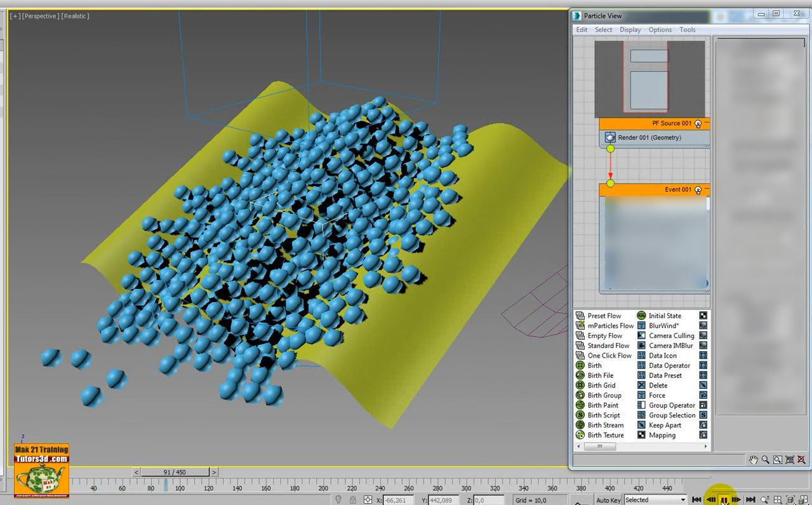812x505 pixels.
Task: Pick the Force operator from the depot
Action: tap(657, 395)
